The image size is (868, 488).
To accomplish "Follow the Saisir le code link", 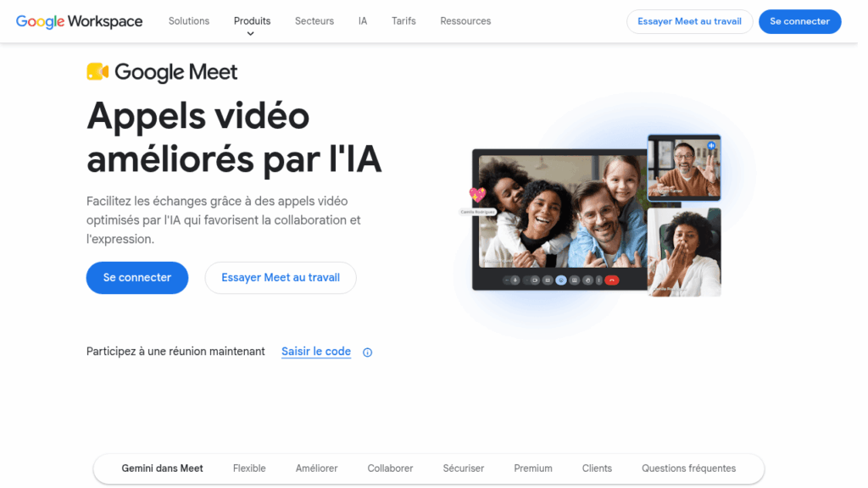I will pos(316,352).
